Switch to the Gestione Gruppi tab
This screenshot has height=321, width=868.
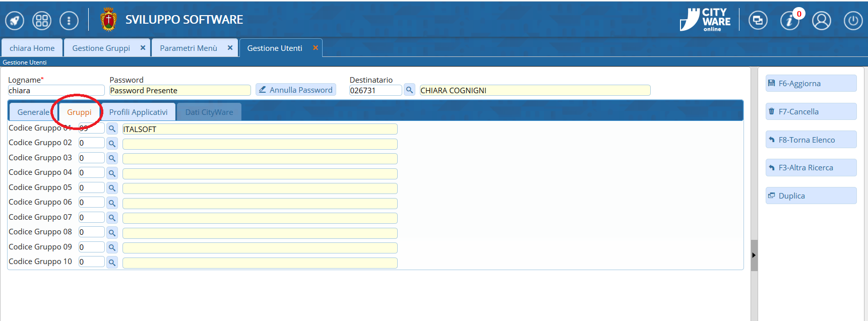pyautogui.click(x=101, y=48)
